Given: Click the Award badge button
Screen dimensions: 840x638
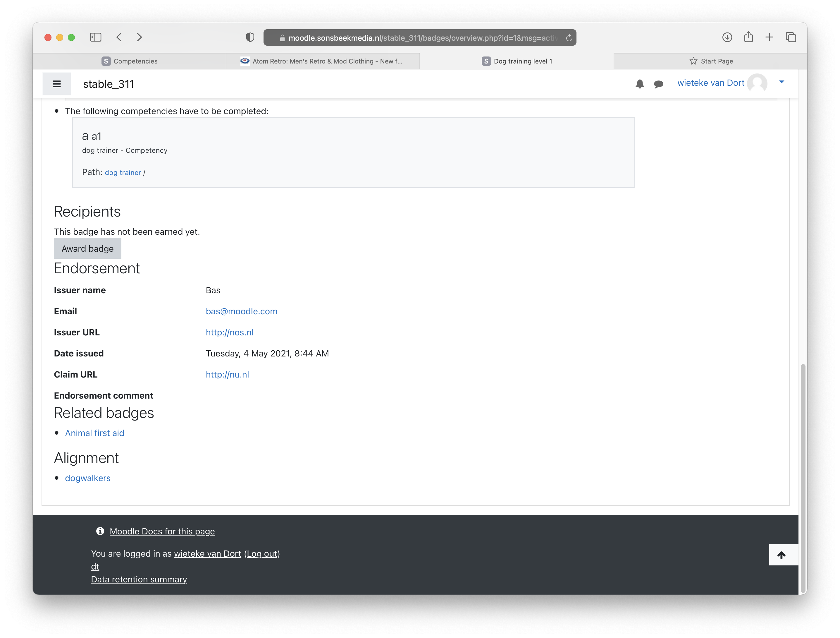Looking at the screenshot, I should 87,248.
